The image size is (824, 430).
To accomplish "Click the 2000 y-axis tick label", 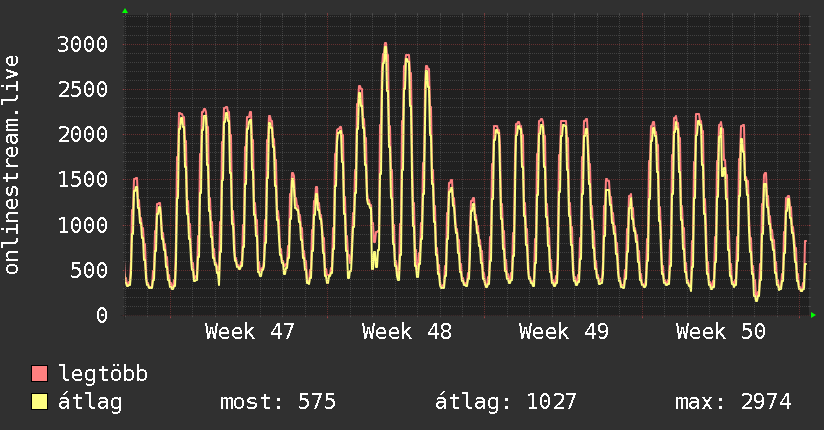I will [x=83, y=135].
